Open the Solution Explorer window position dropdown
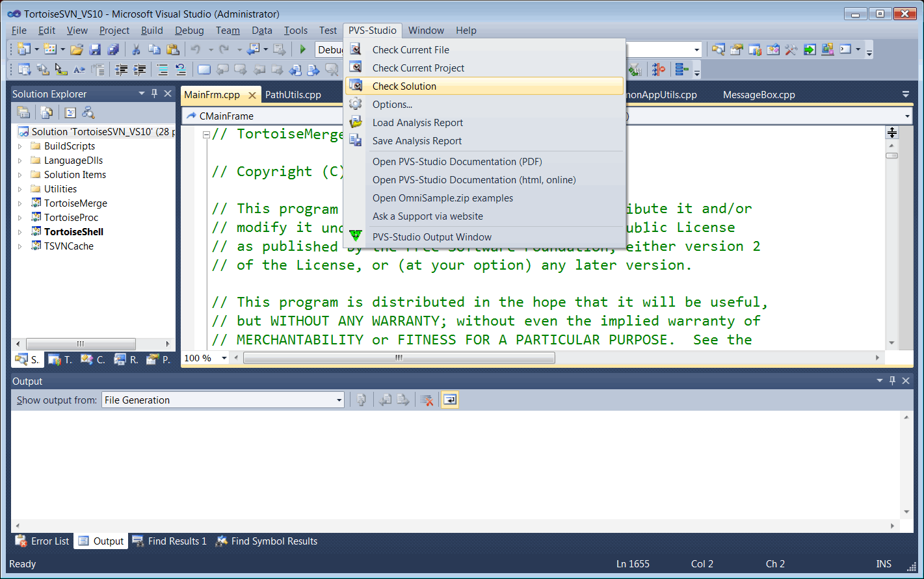924x579 pixels. point(141,94)
